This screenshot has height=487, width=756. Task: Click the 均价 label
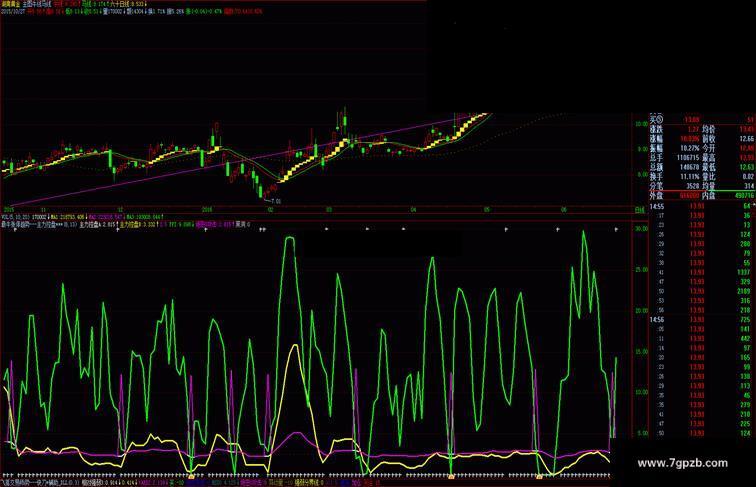click(x=709, y=129)
